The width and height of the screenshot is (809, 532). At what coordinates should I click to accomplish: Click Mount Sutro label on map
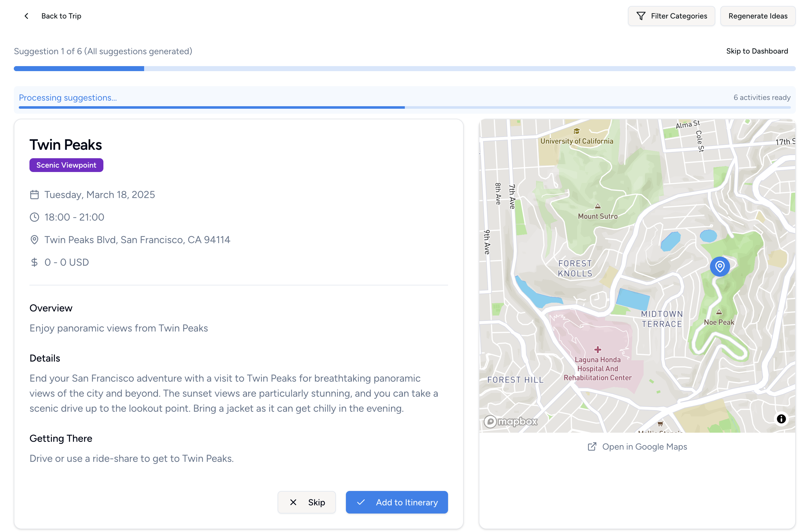point(598,216)
